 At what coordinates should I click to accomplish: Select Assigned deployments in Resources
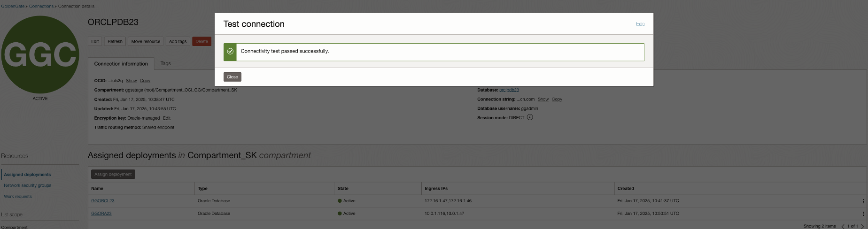(27, 175)
